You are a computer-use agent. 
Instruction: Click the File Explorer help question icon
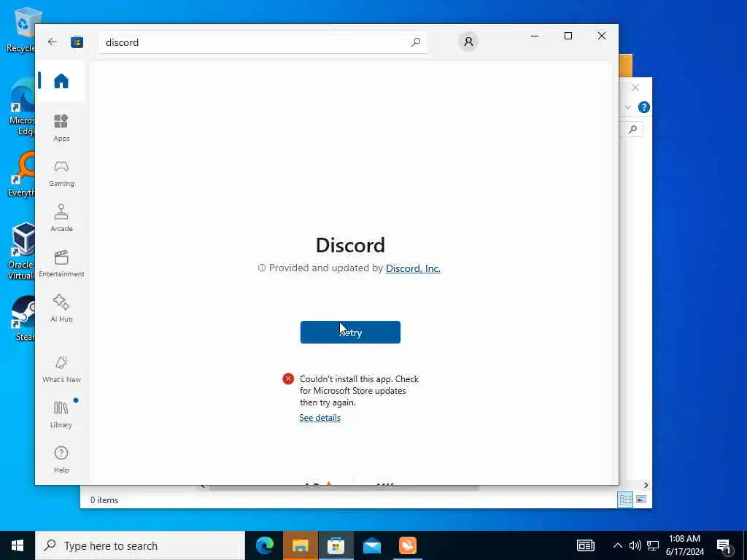click(x=643, y=107)
